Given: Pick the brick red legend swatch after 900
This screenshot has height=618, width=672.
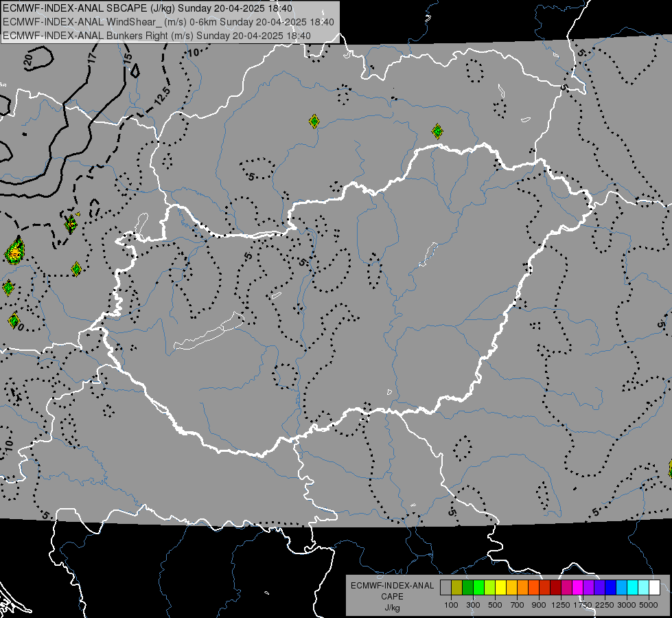Looking at the screenshot, I should coord(545,587).
